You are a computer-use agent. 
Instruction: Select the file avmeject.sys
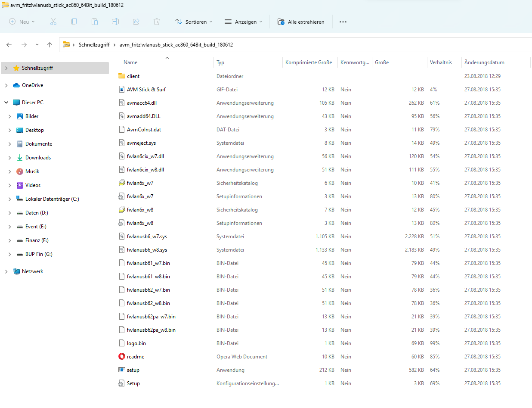point(141,143)
